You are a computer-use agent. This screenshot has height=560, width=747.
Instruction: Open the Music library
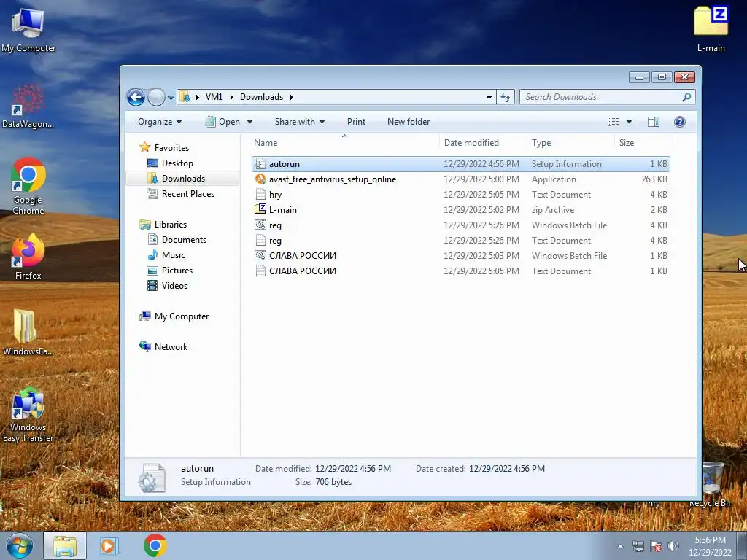[166, 254]
